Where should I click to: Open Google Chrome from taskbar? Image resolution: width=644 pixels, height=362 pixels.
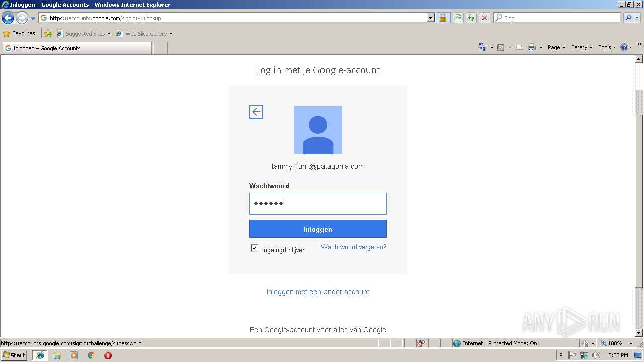pyautogui.click(x=91, y=355)
